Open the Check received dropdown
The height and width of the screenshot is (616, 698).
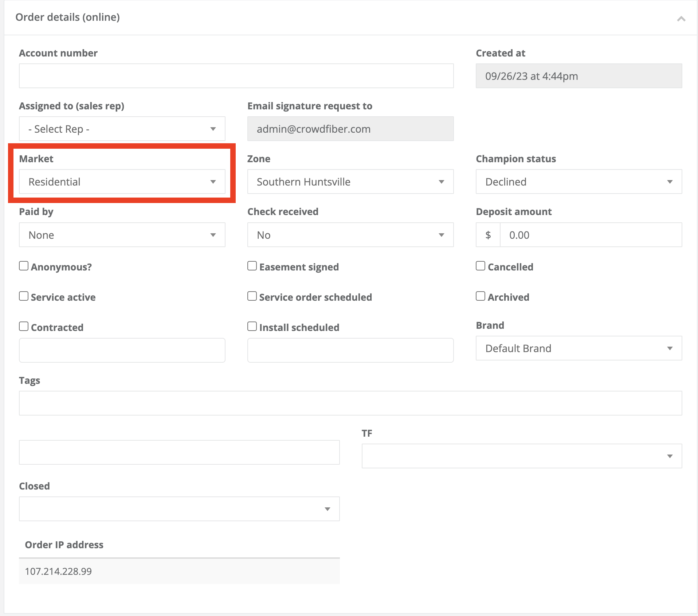pyautogui.click(x=350, y=235)
